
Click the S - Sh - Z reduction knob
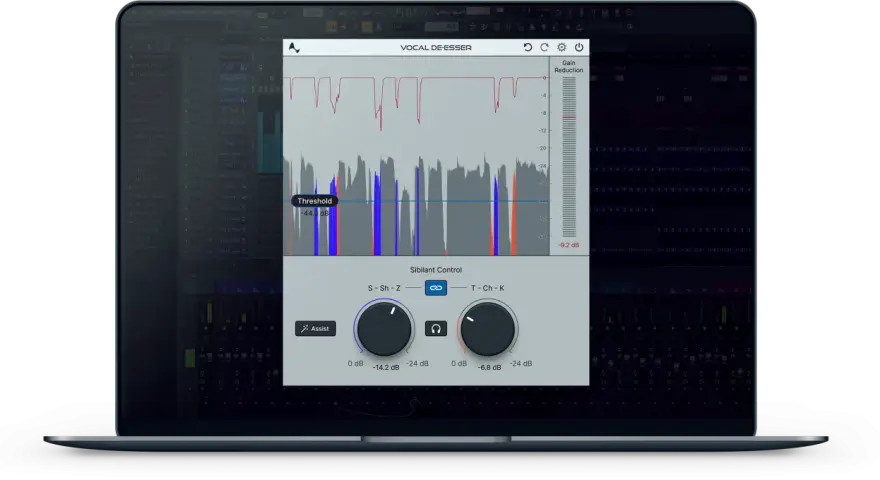click(x=384, y=328)
